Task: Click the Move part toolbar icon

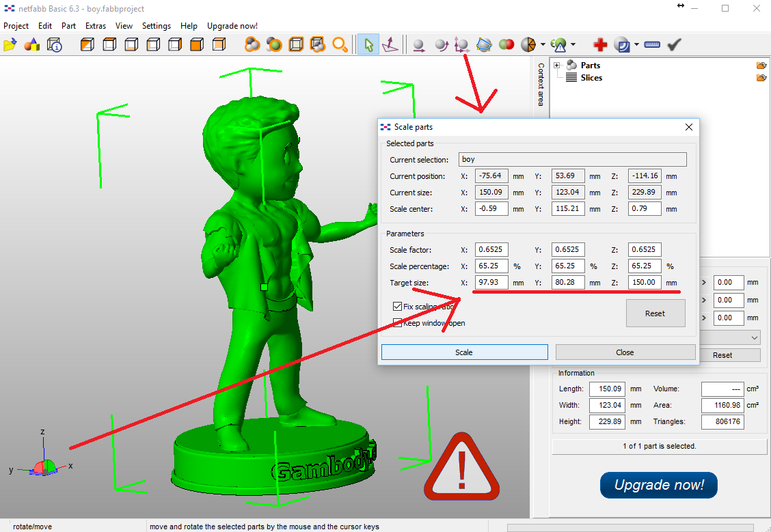Action: 419,45
